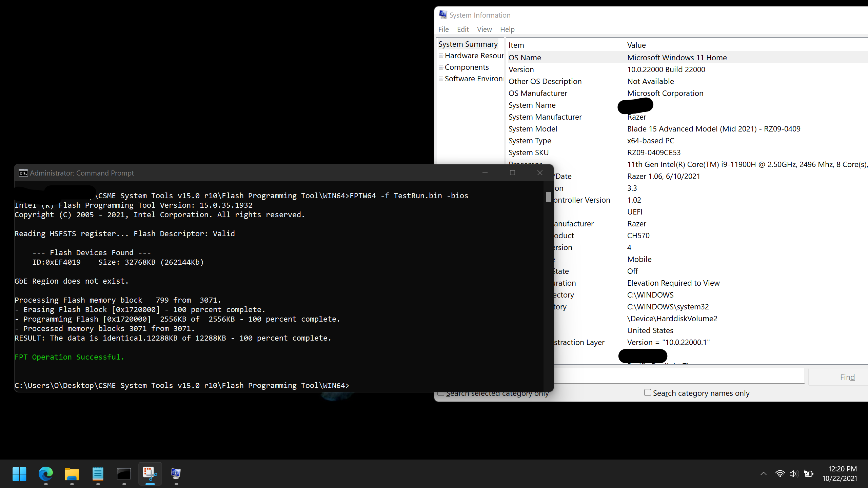Image resolution: width=868 pixels, height=488 pixels.
Task: Click 'United States' locale value
Action: tap(650, 330)
